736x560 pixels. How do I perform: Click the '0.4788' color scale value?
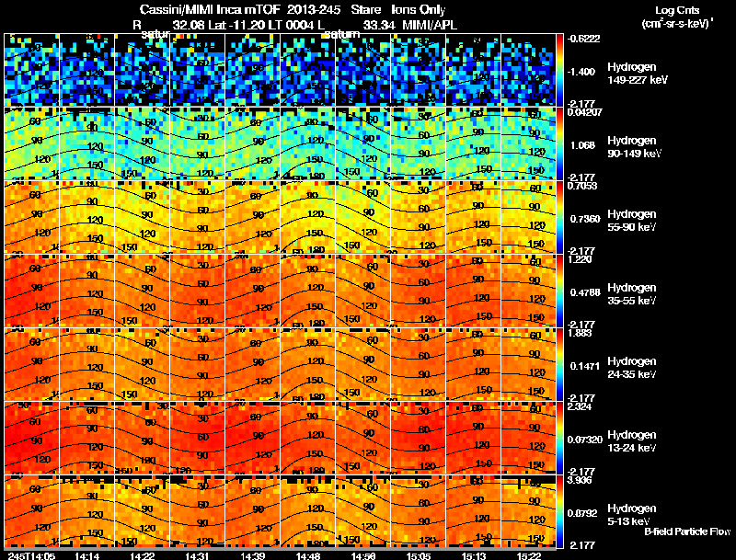[585, 292]
